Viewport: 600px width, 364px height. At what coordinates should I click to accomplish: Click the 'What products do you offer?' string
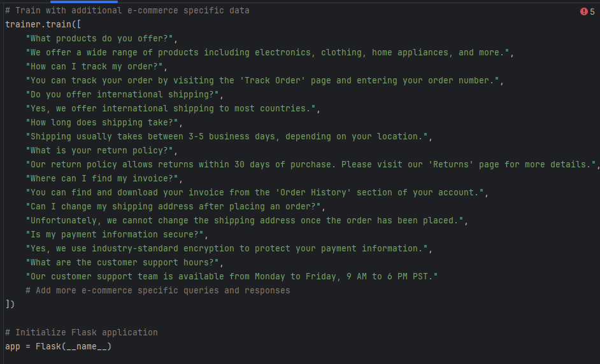[101, 39]
